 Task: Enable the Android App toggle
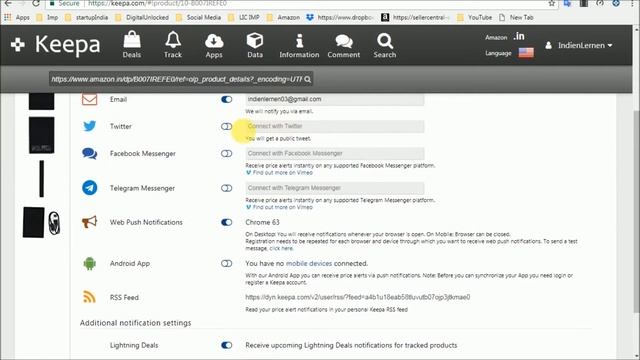coord(227,264)
